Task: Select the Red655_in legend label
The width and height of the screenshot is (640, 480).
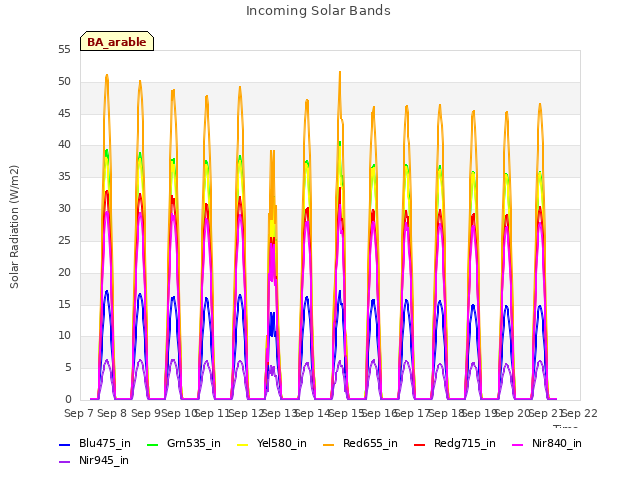Action: (x=370, y=444)
